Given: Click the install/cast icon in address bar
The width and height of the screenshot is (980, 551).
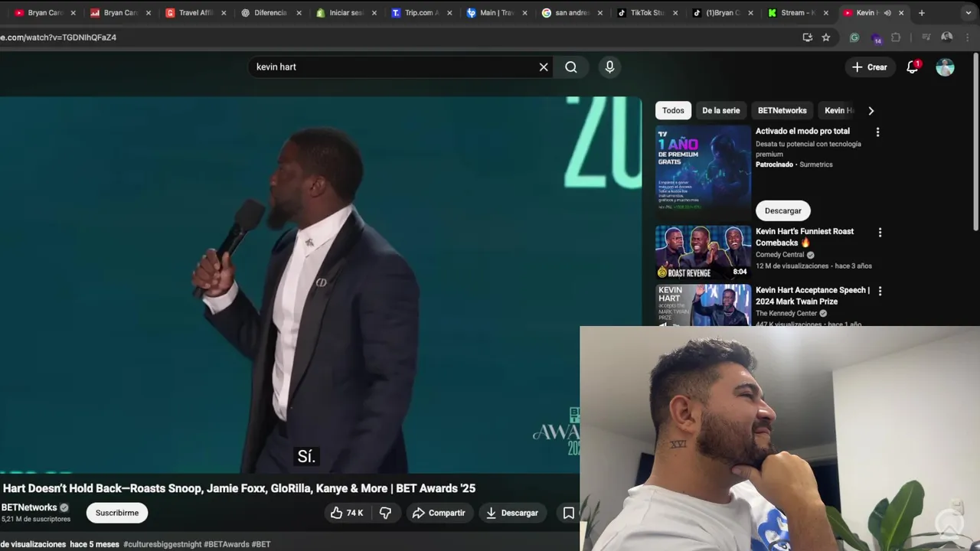Looking at the screenshot, I should 807,37.
